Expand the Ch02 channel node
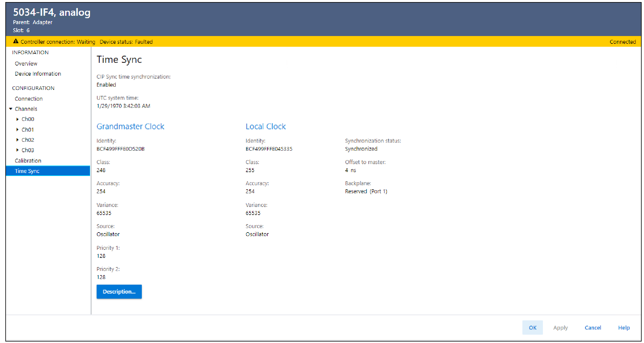Viewport: 644px width, 343px height. (17, 140)
